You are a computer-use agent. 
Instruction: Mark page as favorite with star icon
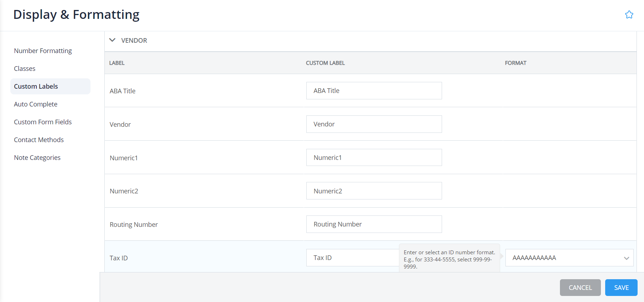point(629,15)
